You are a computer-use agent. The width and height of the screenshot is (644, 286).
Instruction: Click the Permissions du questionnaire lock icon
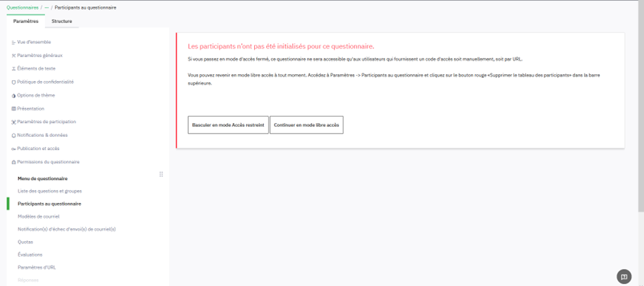14,162
